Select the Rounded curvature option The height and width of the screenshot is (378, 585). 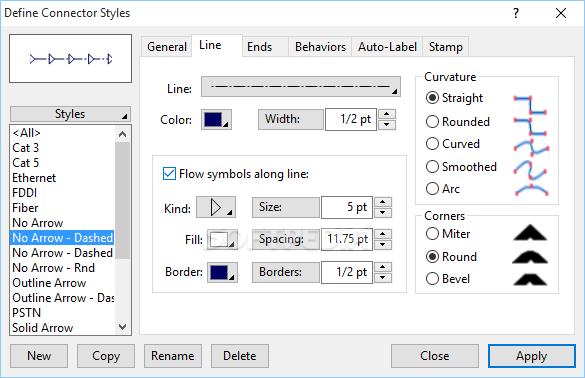click(x=457, y=122)
